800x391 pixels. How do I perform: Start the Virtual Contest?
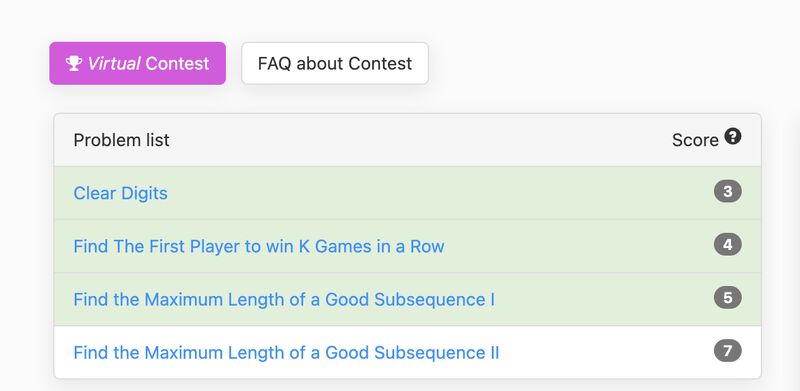pos(138,63)
